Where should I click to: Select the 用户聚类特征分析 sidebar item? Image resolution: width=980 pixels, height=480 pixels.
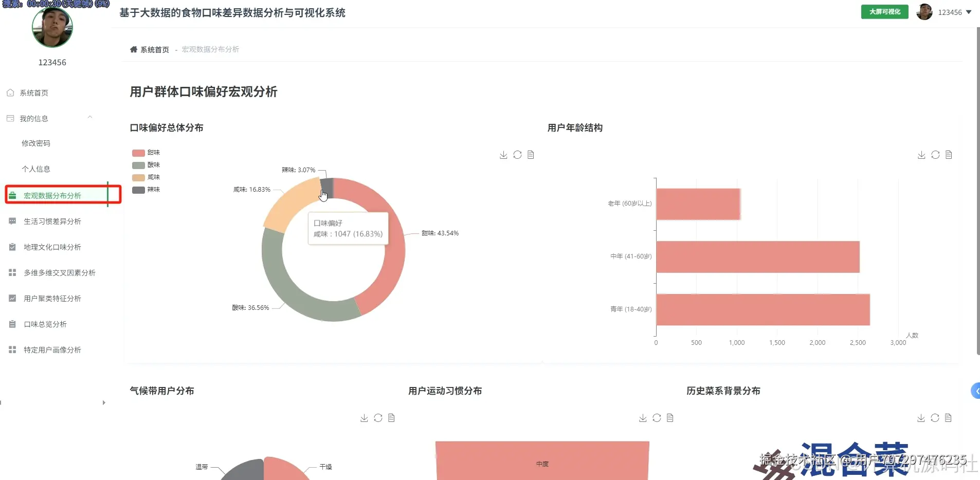pos(51,298)
